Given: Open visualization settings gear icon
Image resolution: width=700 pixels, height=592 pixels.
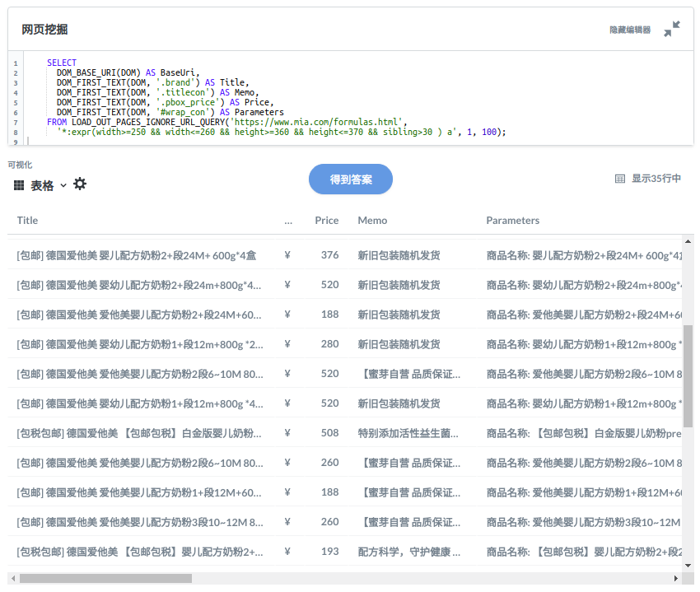Looking at the screenshot, I should tap(80, 184).
